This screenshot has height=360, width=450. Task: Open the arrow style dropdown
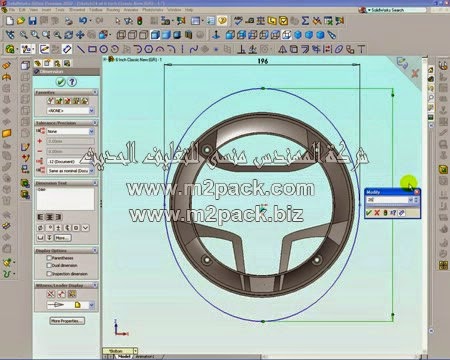tap(92, 305)
